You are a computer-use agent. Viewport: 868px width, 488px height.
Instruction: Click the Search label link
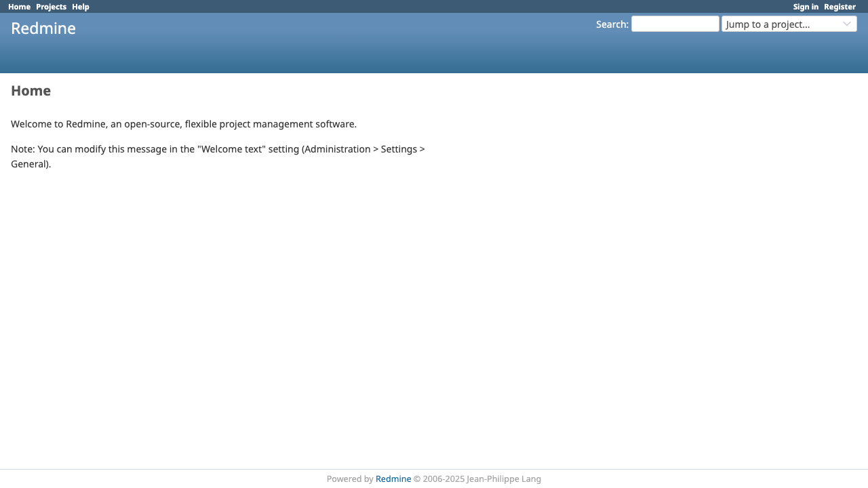click(x=612, y=24)
